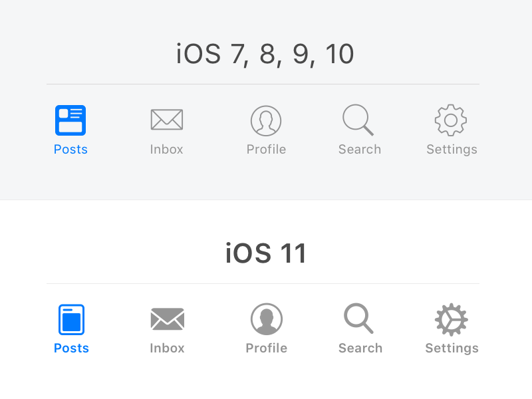Select the bold Posts icon in the iOS 11 bar

71,319
